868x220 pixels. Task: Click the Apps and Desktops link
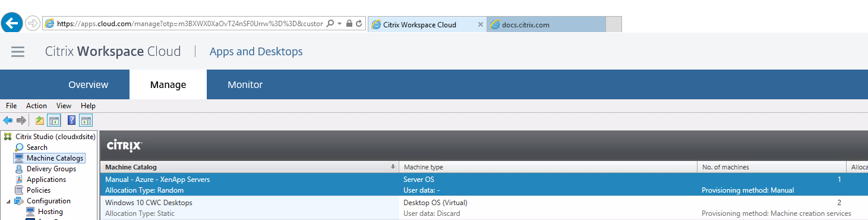coord(256,52)
